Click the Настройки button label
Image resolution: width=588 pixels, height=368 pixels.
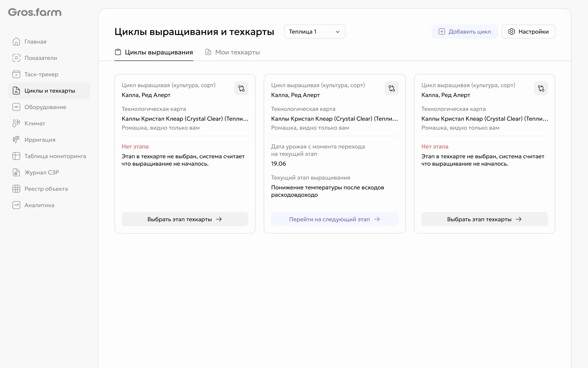point(533,32)
